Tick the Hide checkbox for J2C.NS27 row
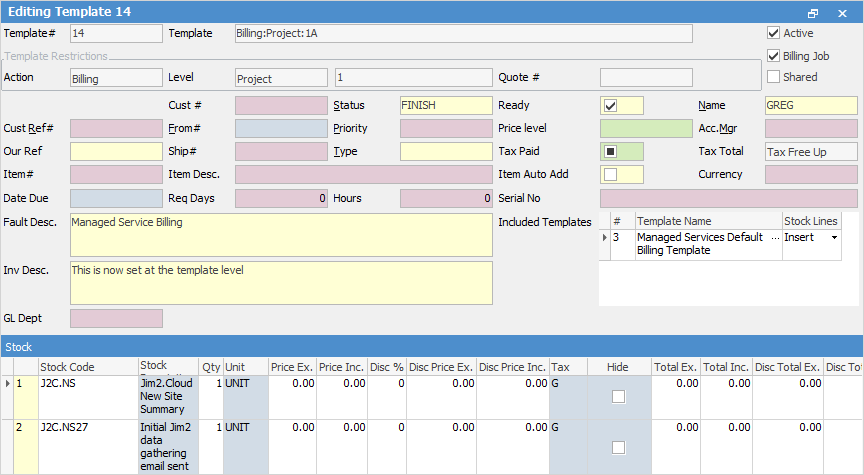Viewport: 864px width, 475px height. (618, 447)
